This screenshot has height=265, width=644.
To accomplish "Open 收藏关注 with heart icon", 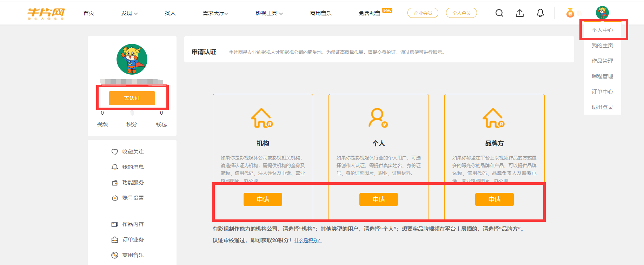I will click(128, 152).
